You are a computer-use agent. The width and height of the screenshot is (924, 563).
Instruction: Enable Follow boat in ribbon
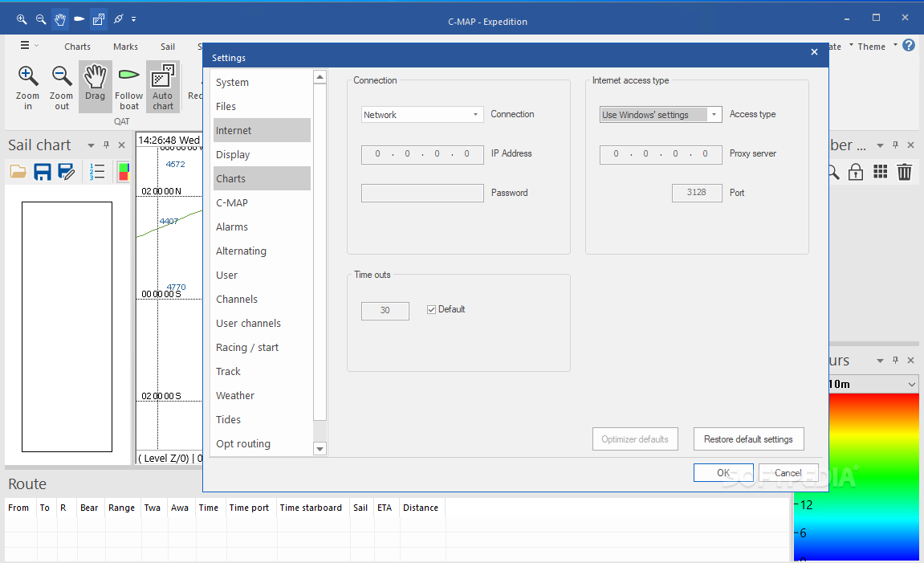[x=129, y=88]
